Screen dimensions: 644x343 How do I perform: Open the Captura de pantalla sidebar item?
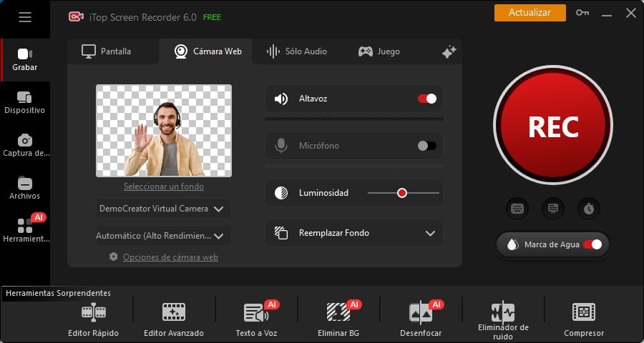pos(25,144)
